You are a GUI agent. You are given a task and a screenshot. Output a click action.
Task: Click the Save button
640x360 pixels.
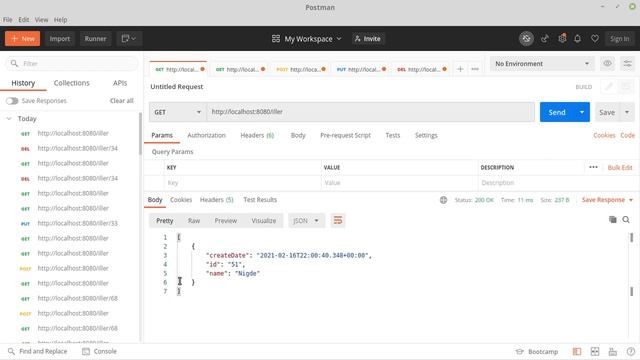pyautogui.click(x=607, y=112)
